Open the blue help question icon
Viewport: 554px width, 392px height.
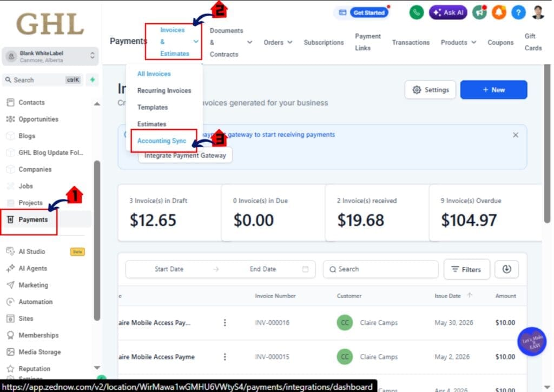pyautogui.click(x=518, y=13)
